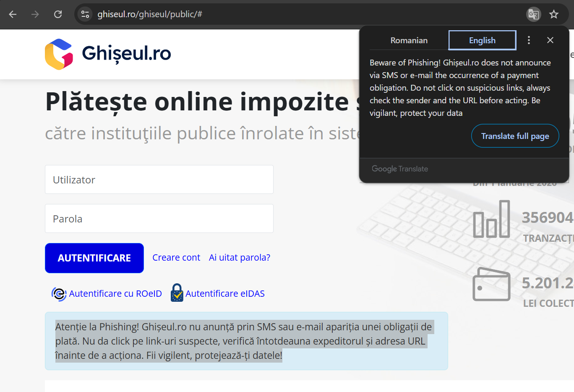The height and width of the screenshot is (392, 574).
Task: Open translate options three-dot menu
Action: (529, 40)
